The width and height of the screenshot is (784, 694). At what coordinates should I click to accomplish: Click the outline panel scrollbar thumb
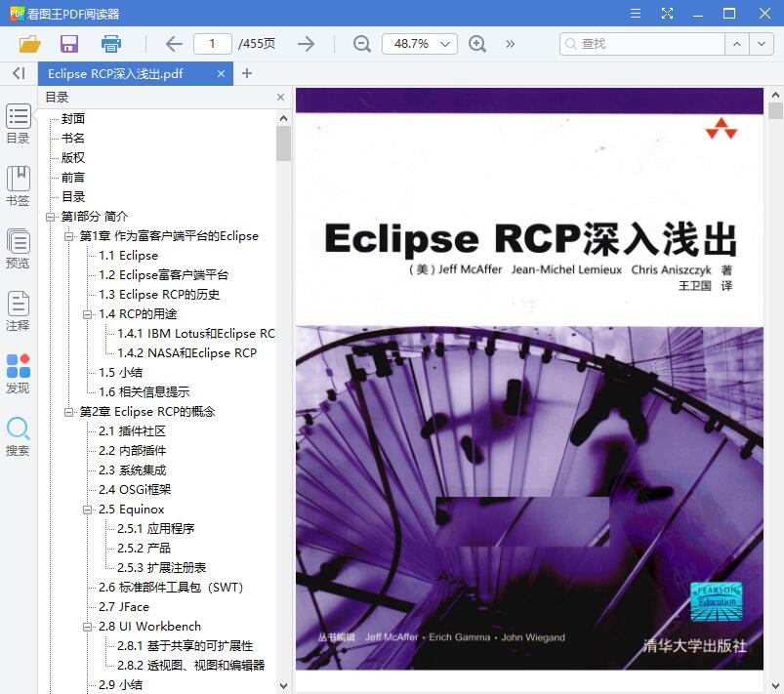pyautogui.click(x=283, y=143)
